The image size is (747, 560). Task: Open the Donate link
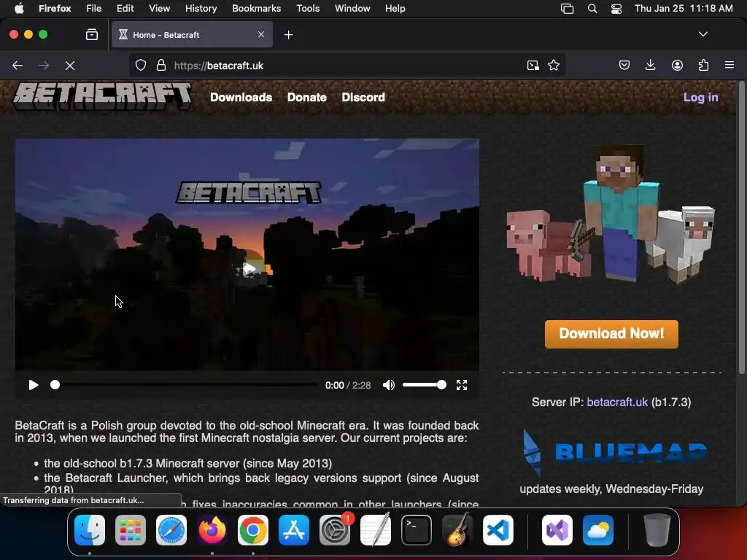307,97
